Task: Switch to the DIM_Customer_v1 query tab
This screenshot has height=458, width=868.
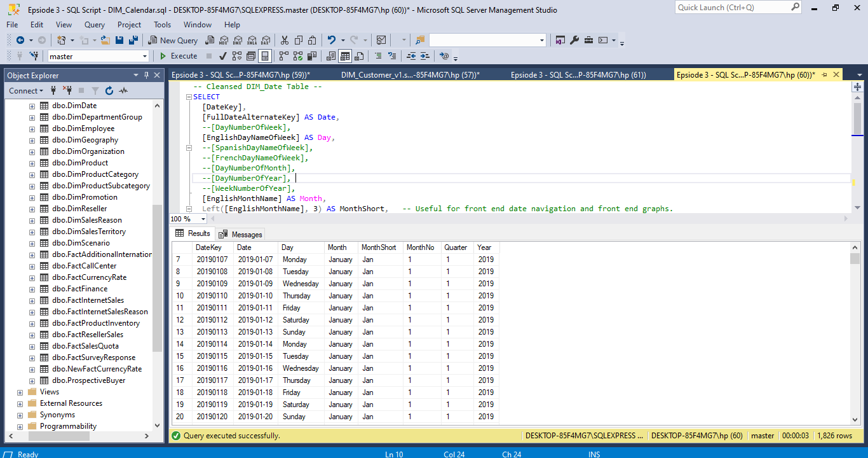Action: tap(410, 75)
